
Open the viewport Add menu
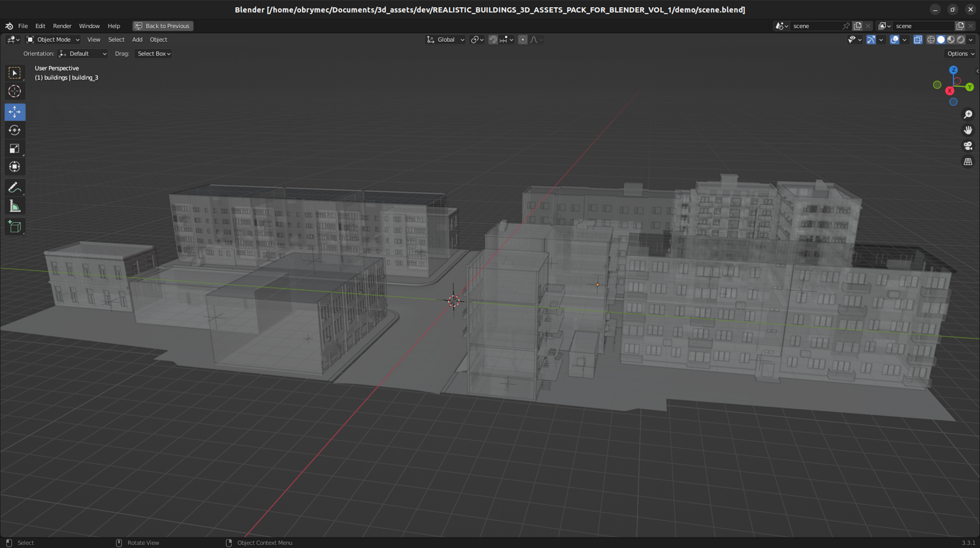coord(137,40)
